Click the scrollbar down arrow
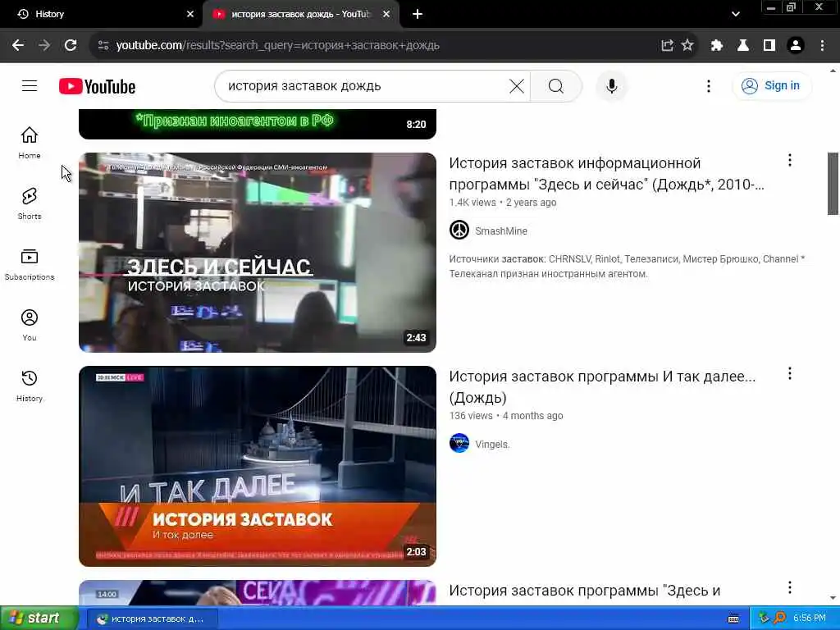The width and height of the screenshot is (840, 630). coord(833,598)
